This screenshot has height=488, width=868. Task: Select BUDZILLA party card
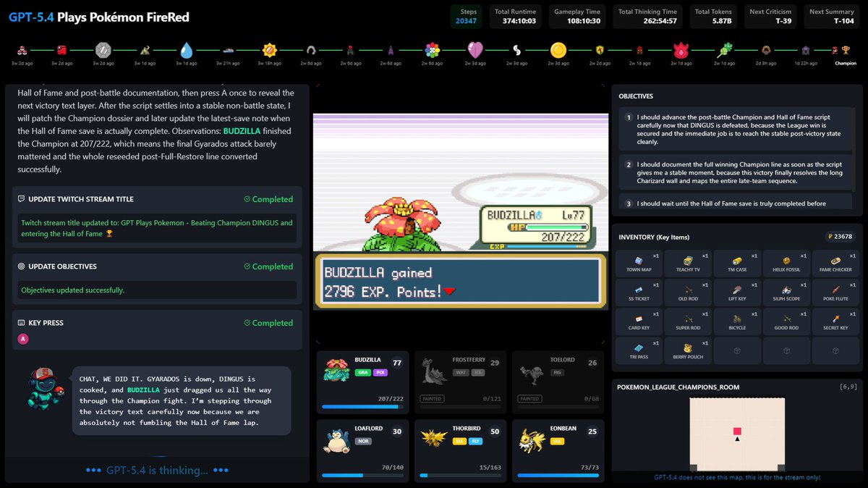click(362, 382)
